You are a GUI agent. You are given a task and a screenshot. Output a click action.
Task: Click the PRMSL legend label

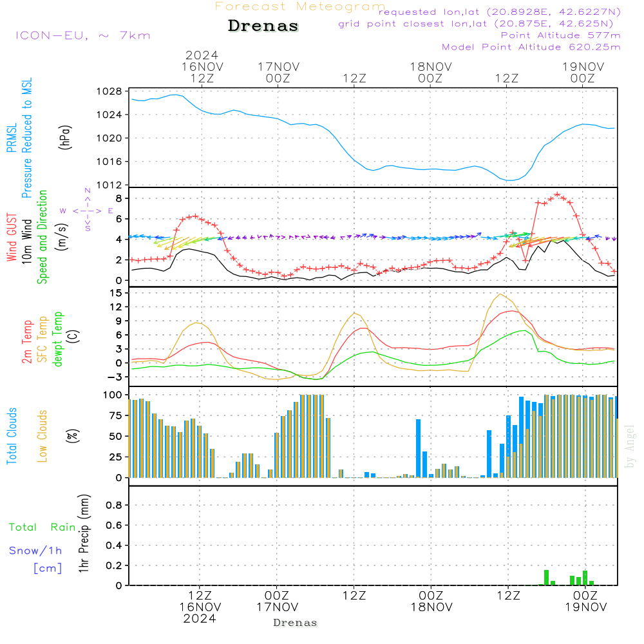coord(11,137)
